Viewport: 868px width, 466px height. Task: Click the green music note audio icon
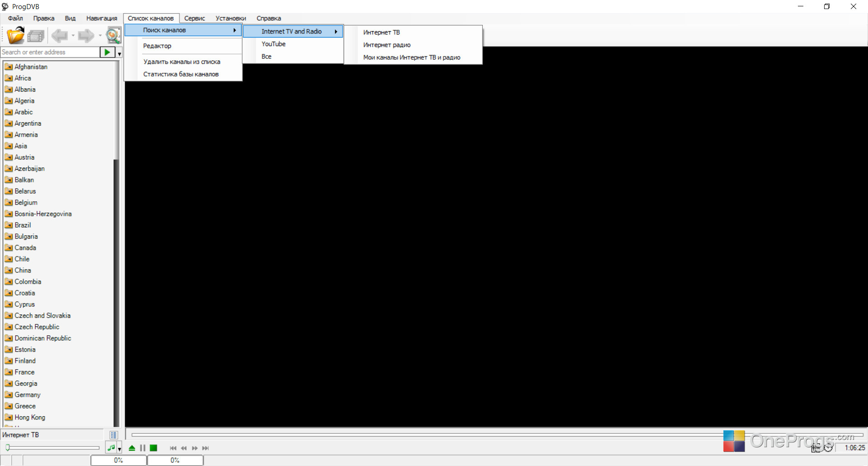pyautogui.click(x=111, y=448)
